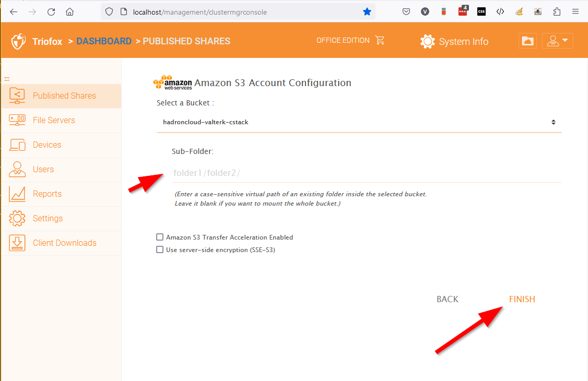Click the PUBLISHED SHARES breadcrumb
588x381 pixels.
point(186,41)
